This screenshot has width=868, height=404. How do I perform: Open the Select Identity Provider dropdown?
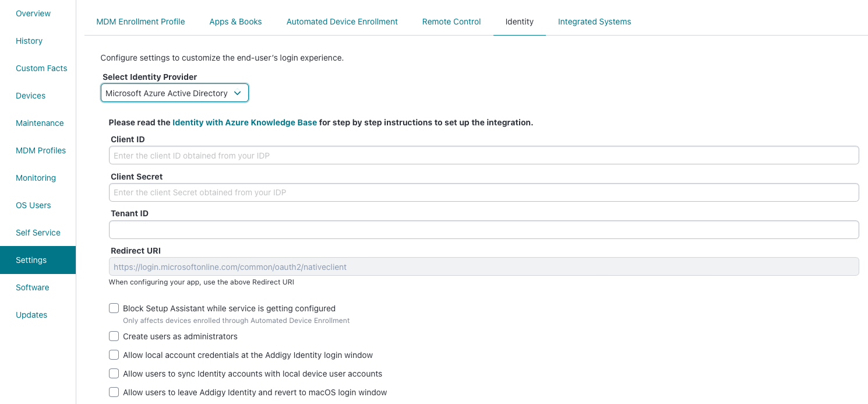(175, 93)
